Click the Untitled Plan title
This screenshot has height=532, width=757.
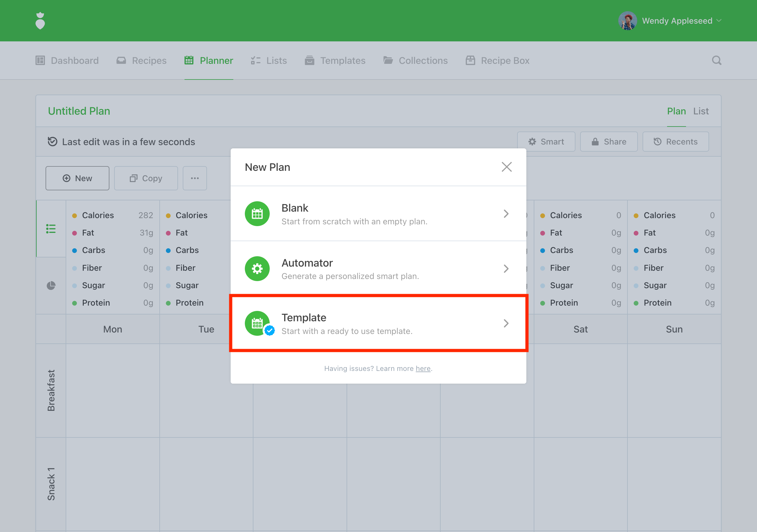pyautogui.click(x=79, y=111)
